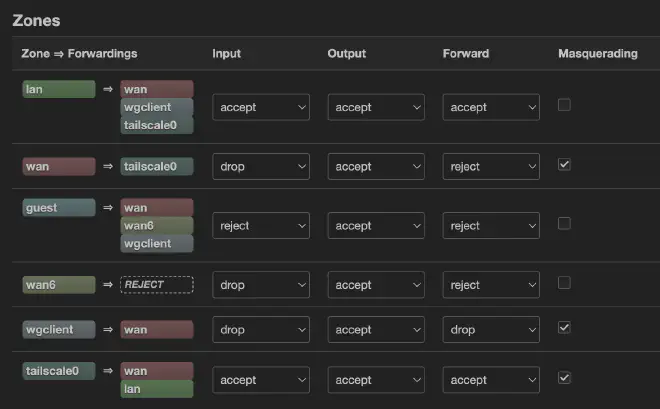Image resolution: width=660 pixels, height=409 pixels.
Task: Disable masquerading on the wan zone
Action: click(x=564, y=165)
